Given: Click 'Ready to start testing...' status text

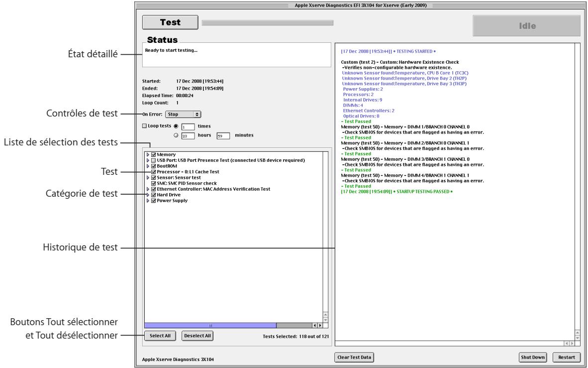Looking at the screenshot, I should (x=171, y=50).
